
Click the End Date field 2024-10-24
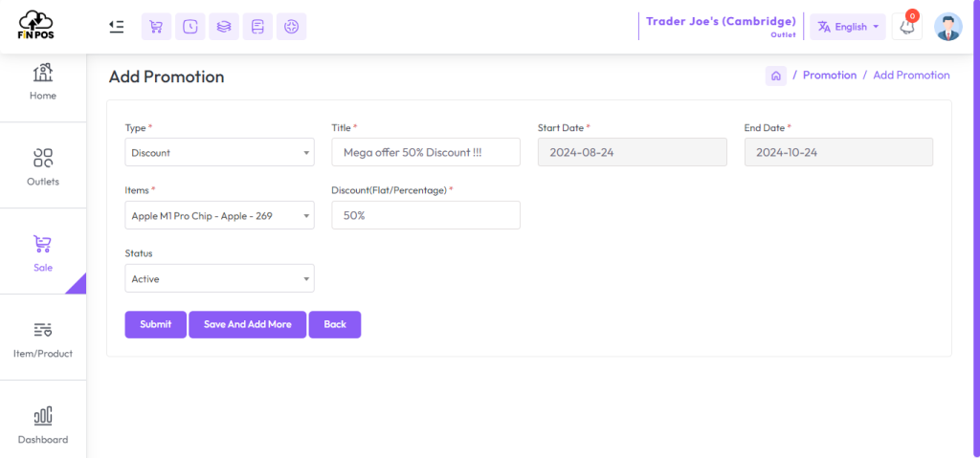838,152
